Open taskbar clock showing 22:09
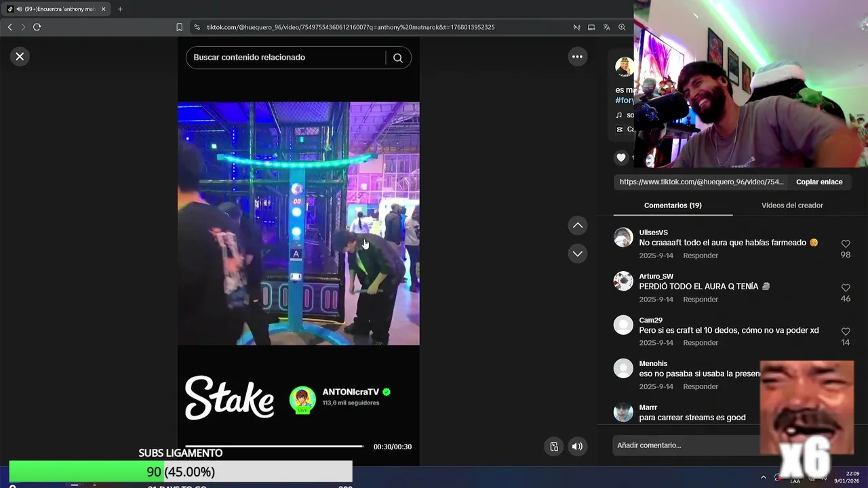This screenshot has height=488, width=868. (846, 477)
